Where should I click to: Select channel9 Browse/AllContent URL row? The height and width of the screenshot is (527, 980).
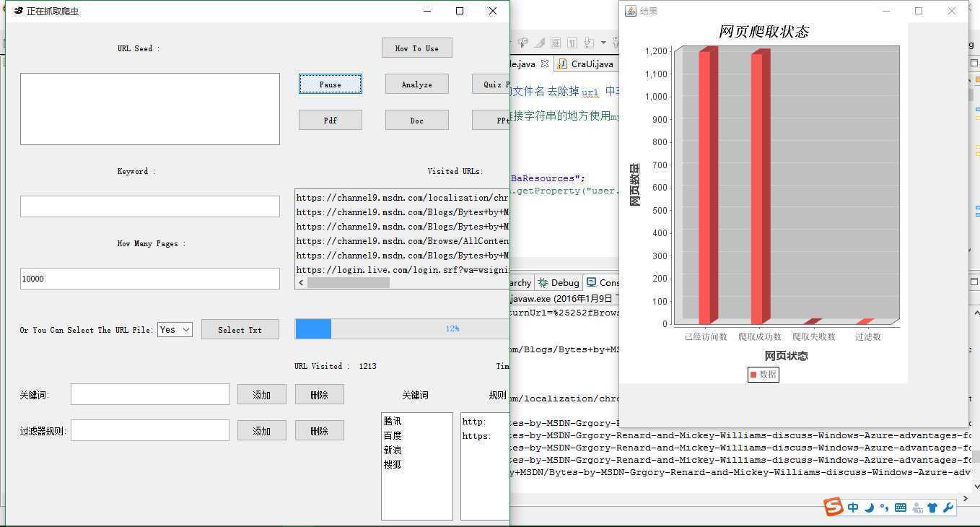pyautogui.click(x=403, y=241)
